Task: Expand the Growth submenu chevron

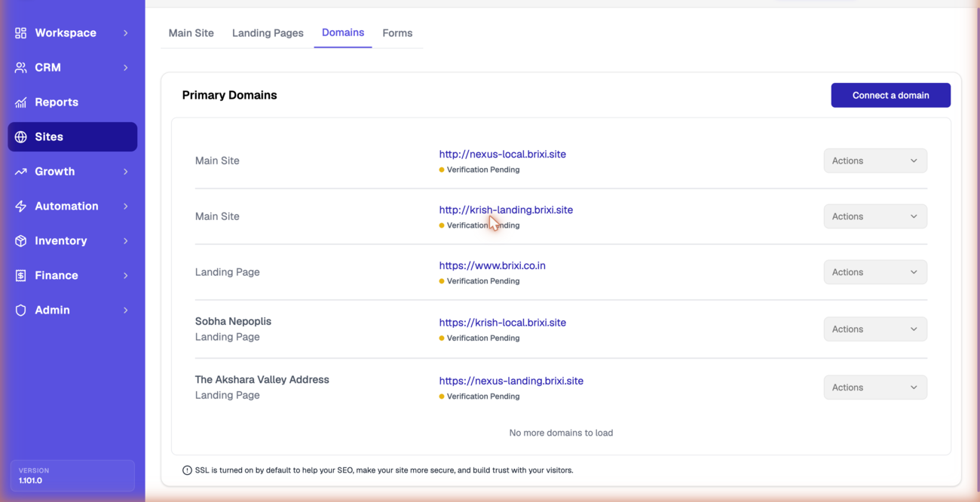Action: pos(126,172)
